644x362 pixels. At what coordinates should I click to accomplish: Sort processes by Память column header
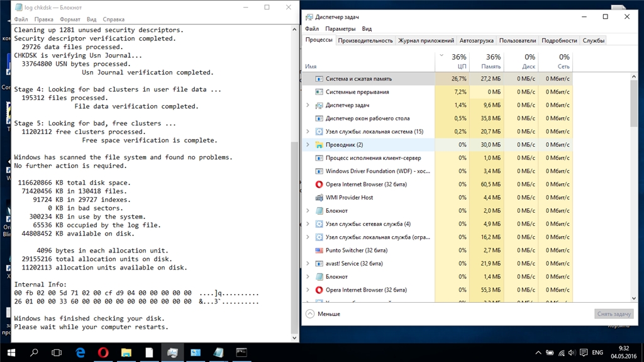pos(487,61)
